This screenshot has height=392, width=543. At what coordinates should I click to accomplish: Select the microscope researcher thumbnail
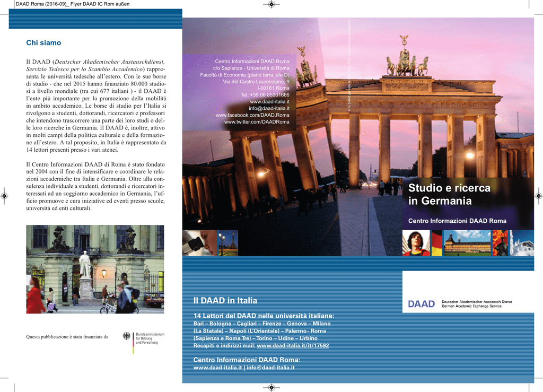coord(199,243)
